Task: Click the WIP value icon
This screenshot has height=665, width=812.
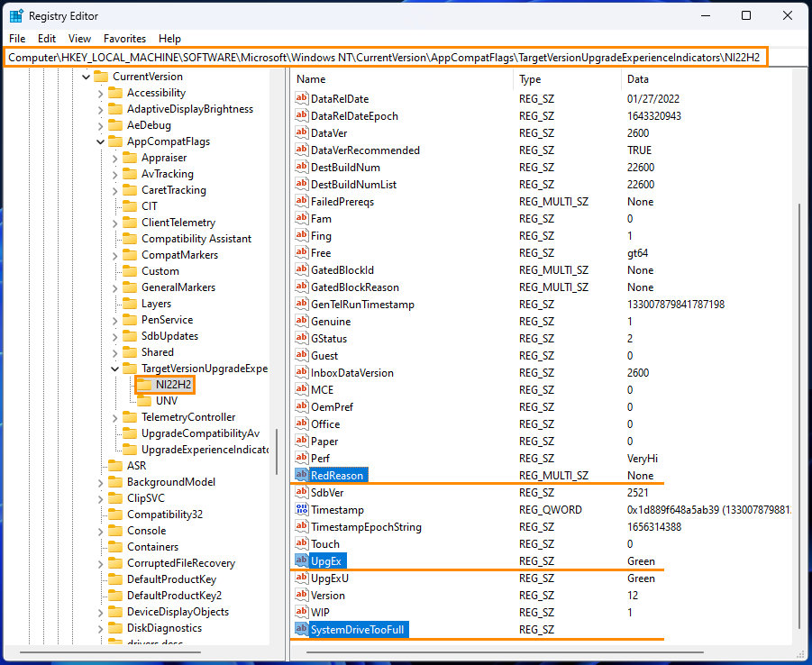Action: [301, 612]
